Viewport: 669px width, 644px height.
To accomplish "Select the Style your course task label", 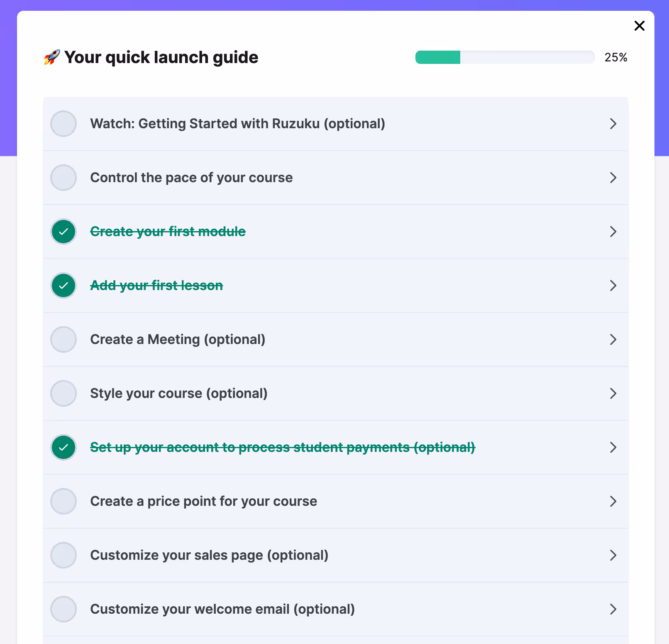I will tap(178, 393).
